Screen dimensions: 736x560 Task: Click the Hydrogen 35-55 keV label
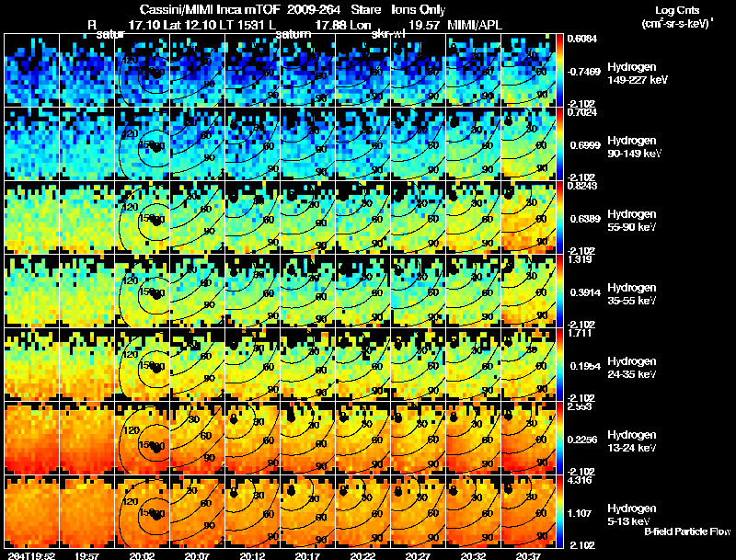[x=631, y=294]
